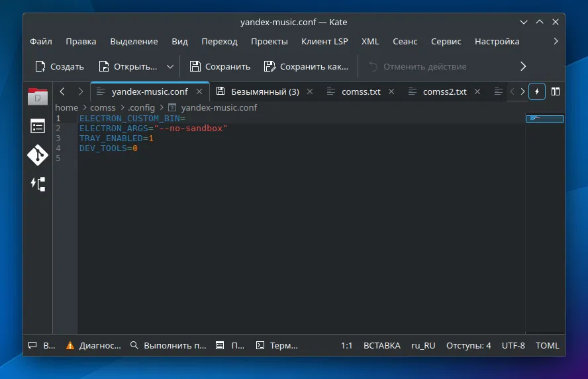Click the quick open lightning icon
Screen dimensions: 588x379
[x=537, y=91]
